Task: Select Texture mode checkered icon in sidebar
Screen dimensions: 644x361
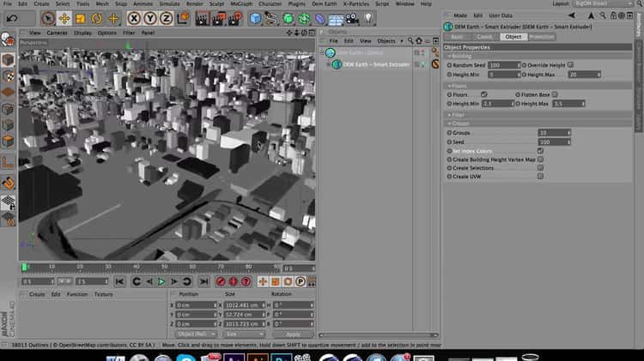Action: (8, 76)
